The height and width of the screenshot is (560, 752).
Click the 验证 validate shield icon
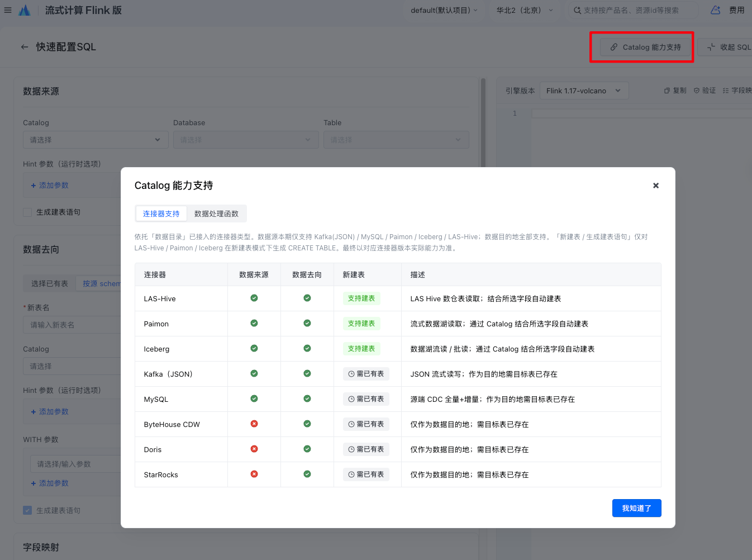click(696, 91)
